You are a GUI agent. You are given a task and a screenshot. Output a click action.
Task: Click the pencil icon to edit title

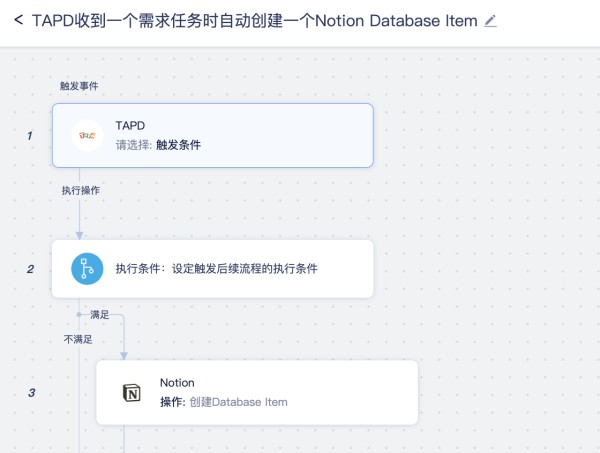point(490,21)
